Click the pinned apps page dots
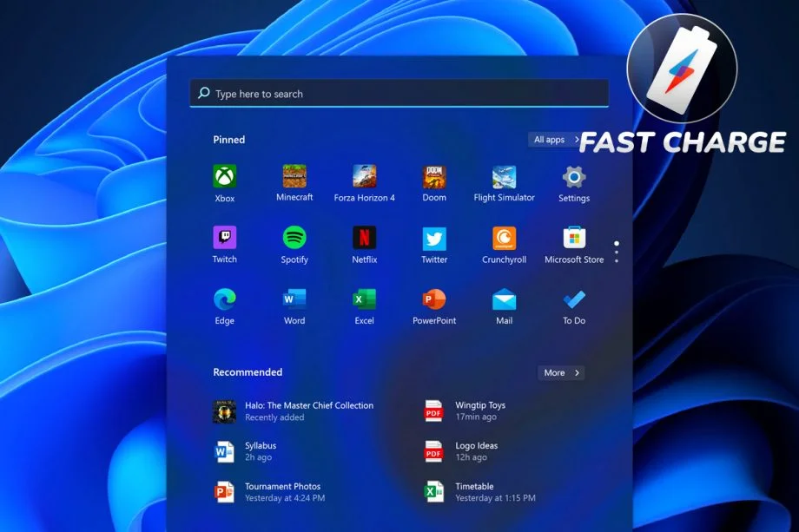Viewport: 799px width, 532px height. (617, 252)
